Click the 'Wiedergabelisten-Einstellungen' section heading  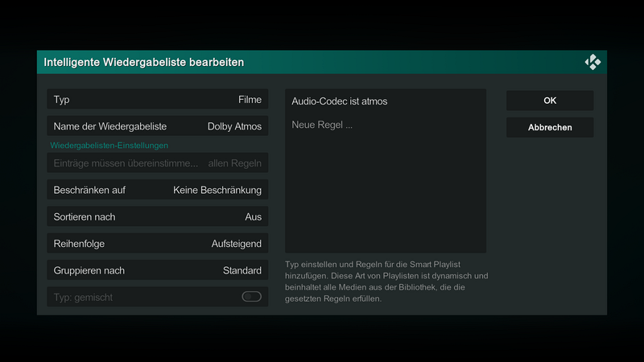[x=109, y=146]
